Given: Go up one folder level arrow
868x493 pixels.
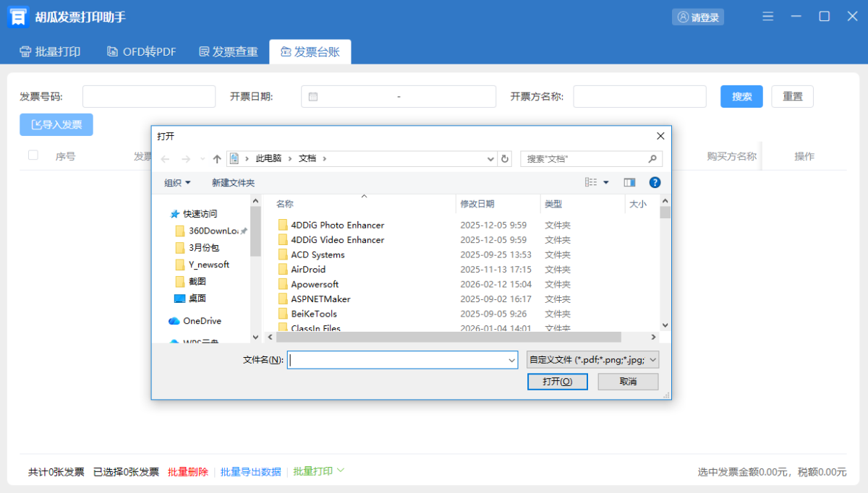Looking at the screenshot, I should [217, 158].
